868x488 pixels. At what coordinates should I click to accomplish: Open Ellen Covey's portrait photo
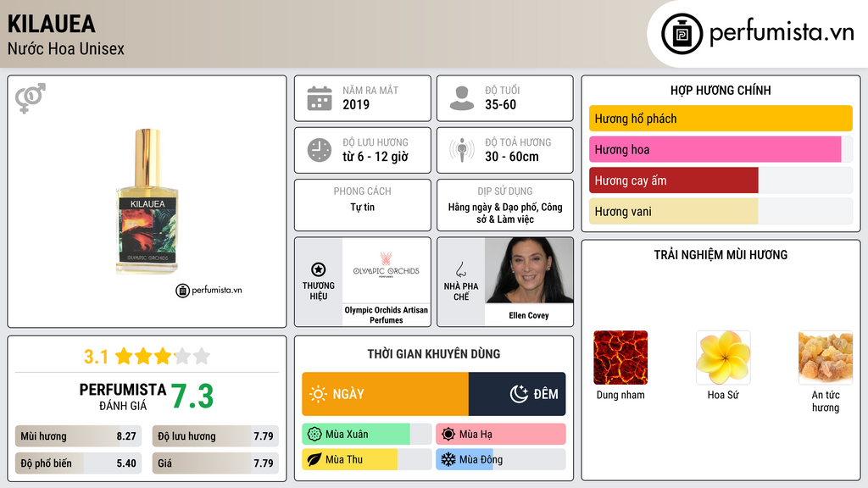point(529,270)
